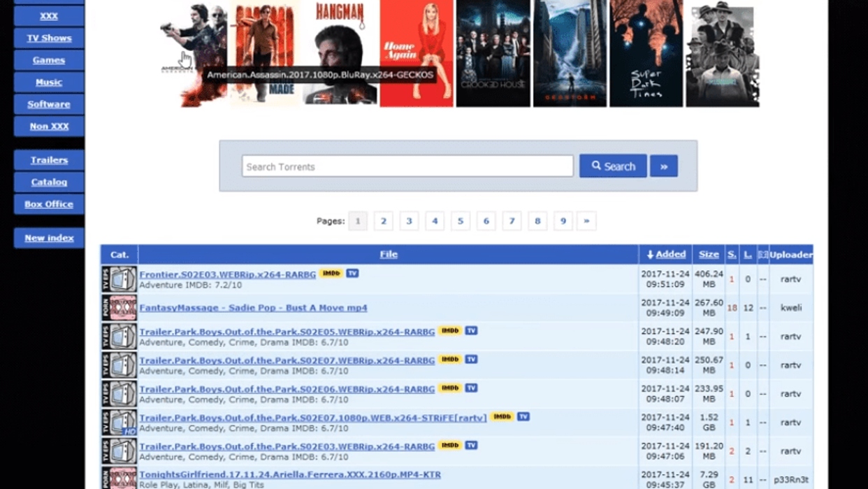This screenshot has width=868, height=489.
Task: Open the Software section in the sidebar
Action: point(49,104)
